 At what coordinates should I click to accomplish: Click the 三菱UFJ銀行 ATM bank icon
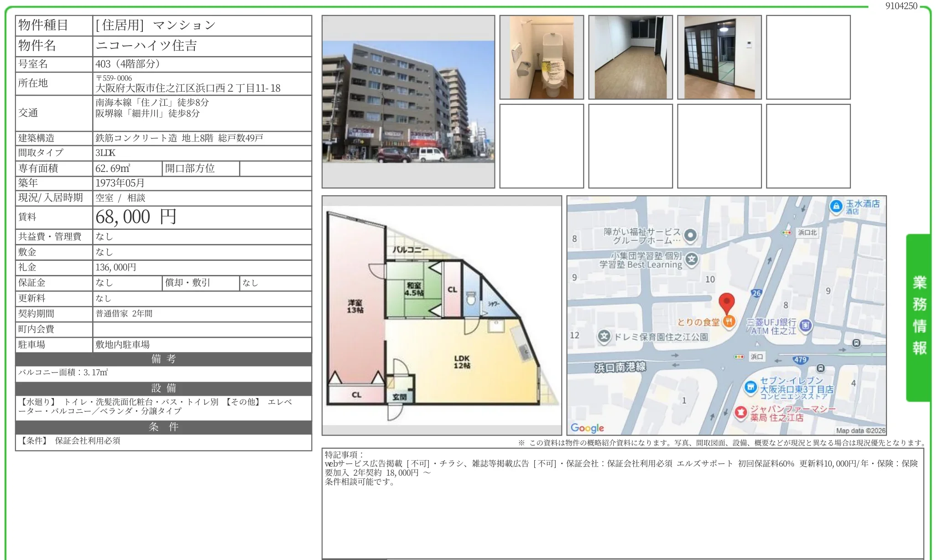pyautogui.click(x=805, y=326)
